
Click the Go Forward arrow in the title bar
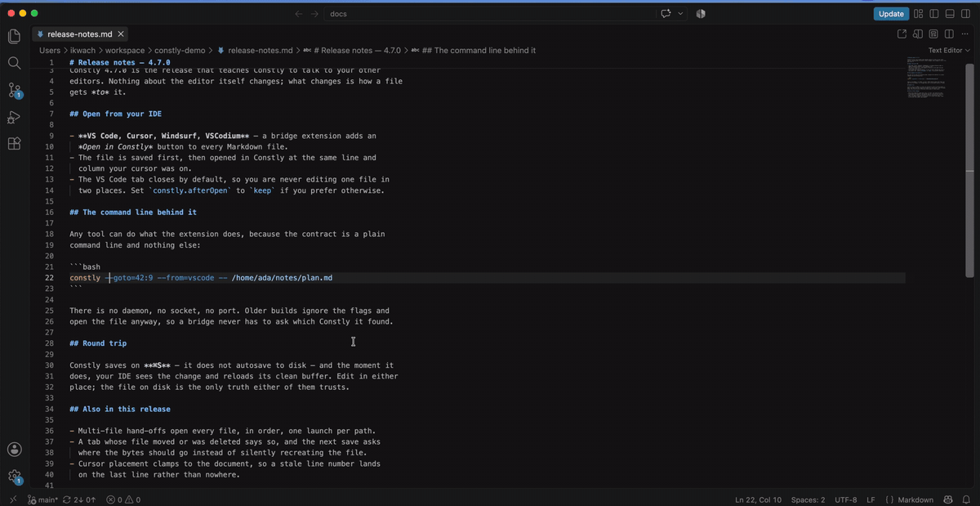coord(315,14)
